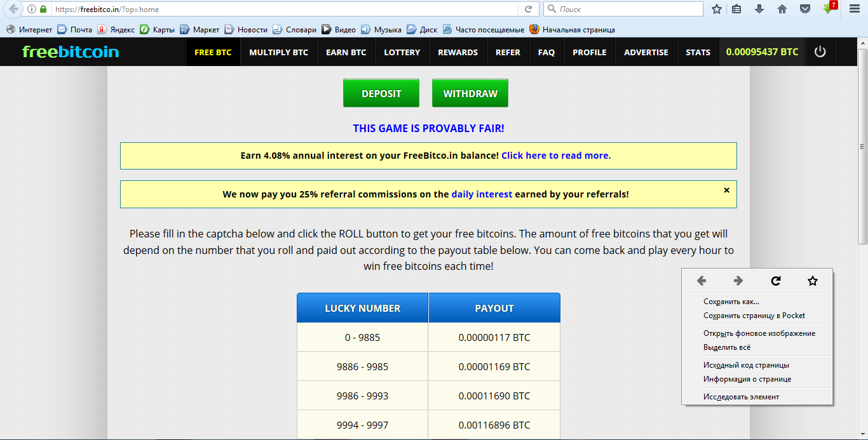868x440 pixels.
Task: Open the Pocket icon in toolbar
Action: click(804, 10)
